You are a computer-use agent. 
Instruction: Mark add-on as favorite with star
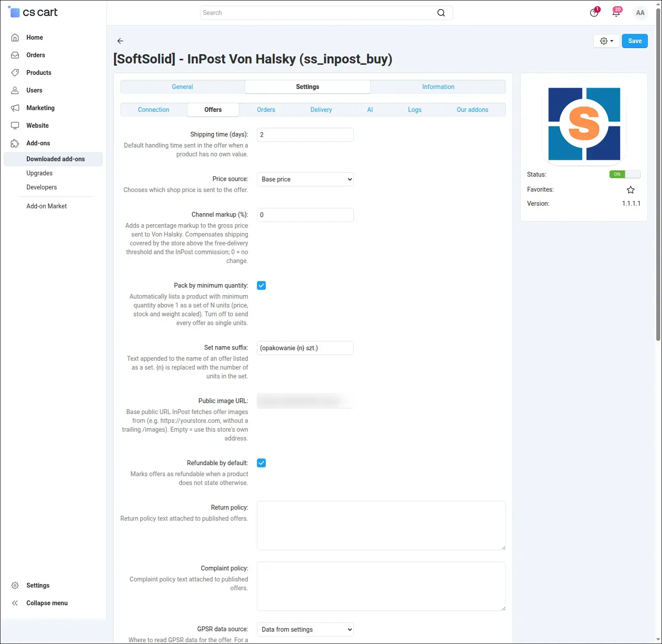tap(631, 190)
